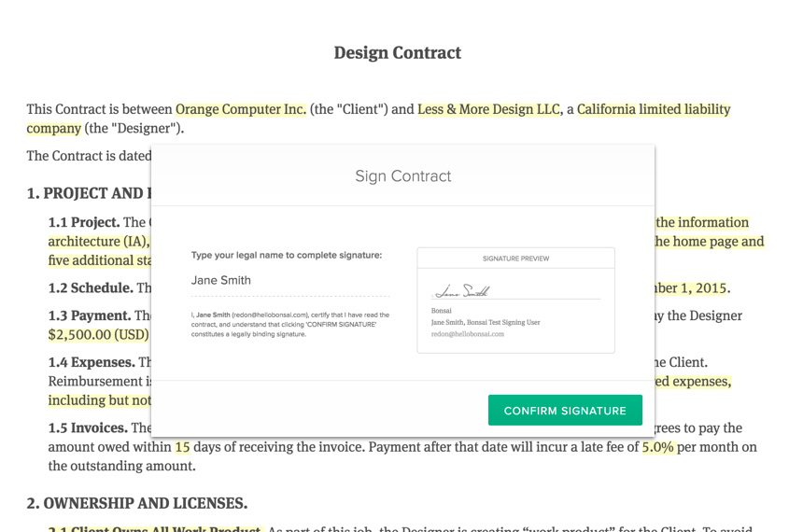Click the highlighted 15 days invoice field
This screenshot has width=803, height=532.
(182, 447)
